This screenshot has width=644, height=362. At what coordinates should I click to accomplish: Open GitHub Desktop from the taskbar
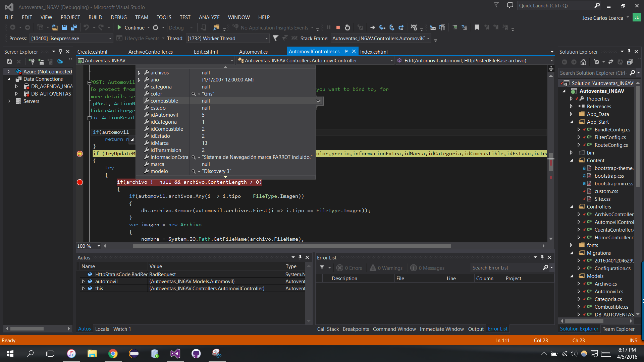[196, 354]
